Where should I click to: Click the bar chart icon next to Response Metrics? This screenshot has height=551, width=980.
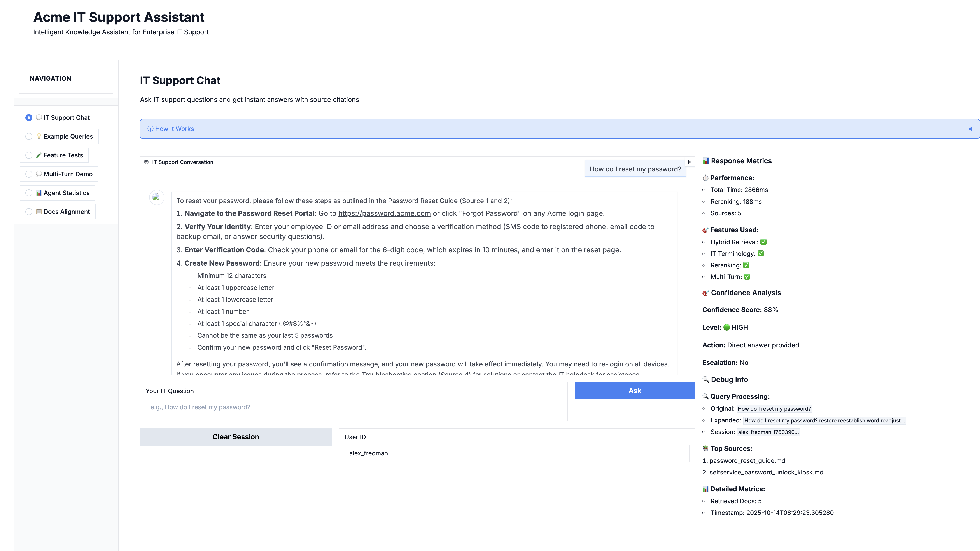click(706, 161)
